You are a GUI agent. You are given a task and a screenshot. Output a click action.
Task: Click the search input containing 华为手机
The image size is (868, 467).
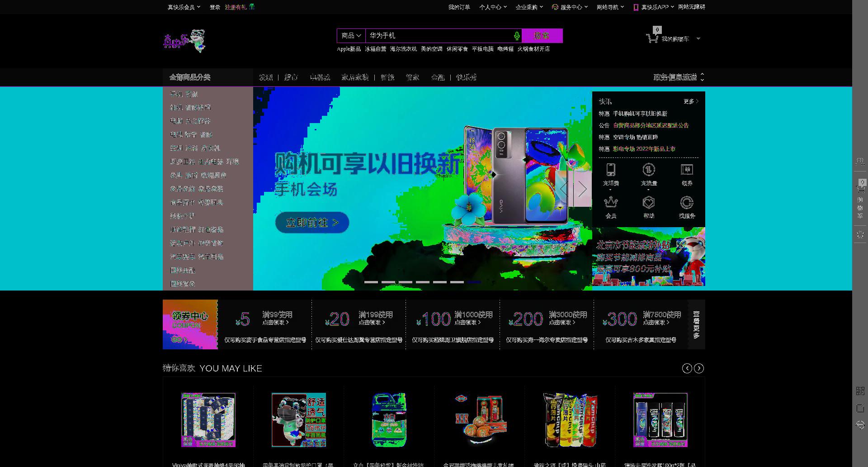(x=439, y=36)
